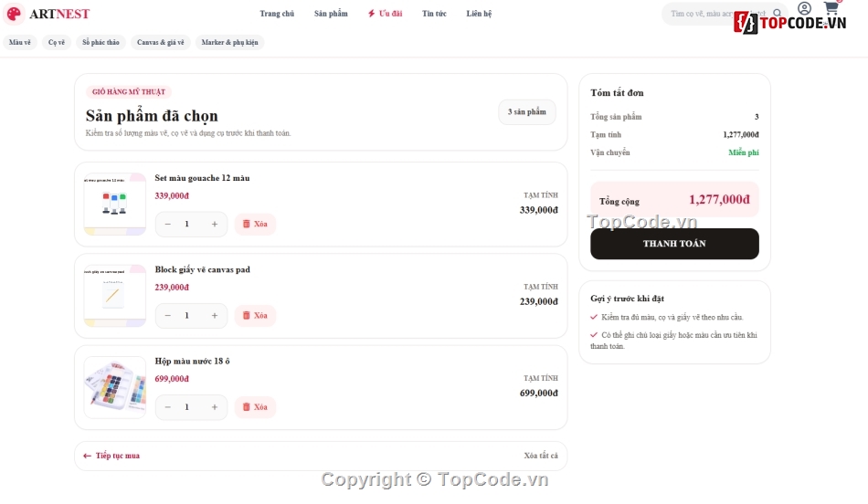Viewport: 868px width, 504px height.
Task: Open Block giấy vẽ canvas pad thumbnail
Action: pos(114,296)
